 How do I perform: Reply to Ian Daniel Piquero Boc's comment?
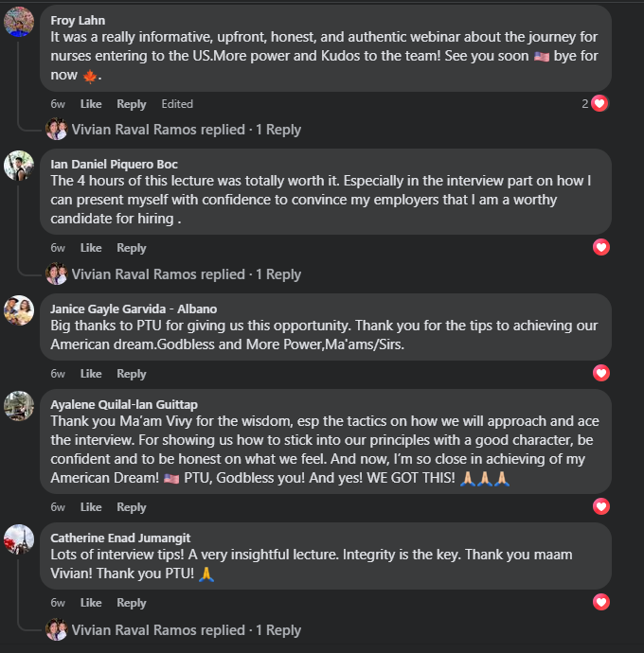pyautogui.click(x=132, y=248)
